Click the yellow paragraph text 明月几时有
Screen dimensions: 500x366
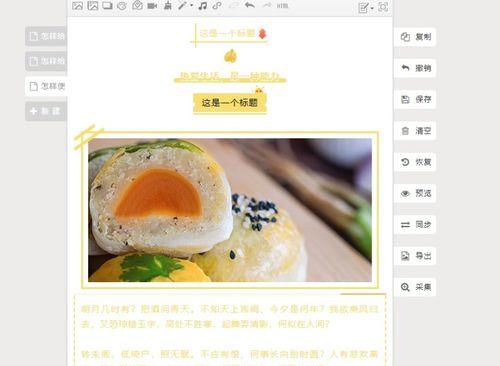229,317
